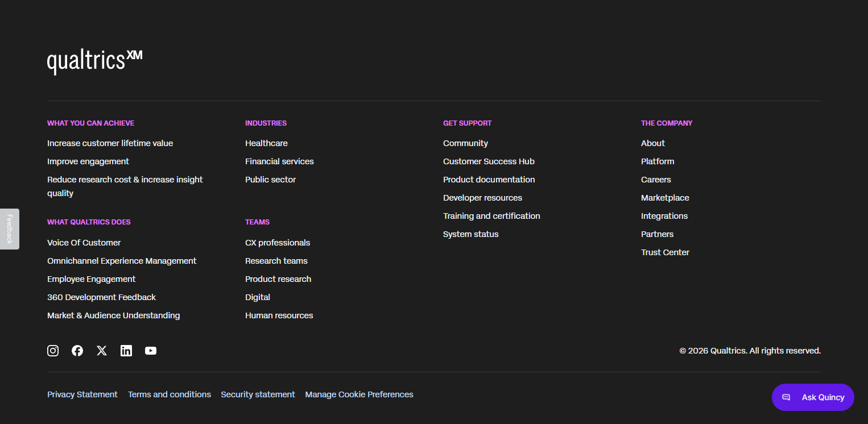
Task: Click the 2026 Qualtrics copyright text
Action: click(x=750, y=351)
